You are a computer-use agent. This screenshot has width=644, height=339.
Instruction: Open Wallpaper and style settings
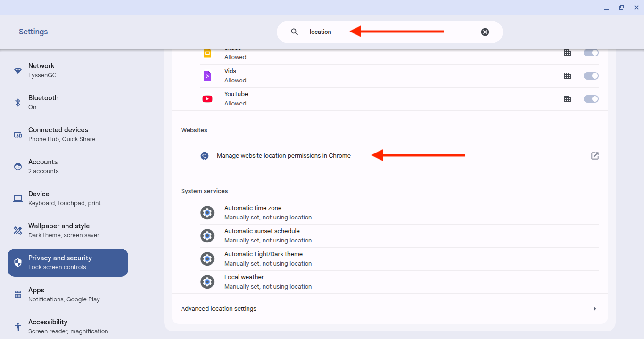pyautogui.click(x=59, y=230)
